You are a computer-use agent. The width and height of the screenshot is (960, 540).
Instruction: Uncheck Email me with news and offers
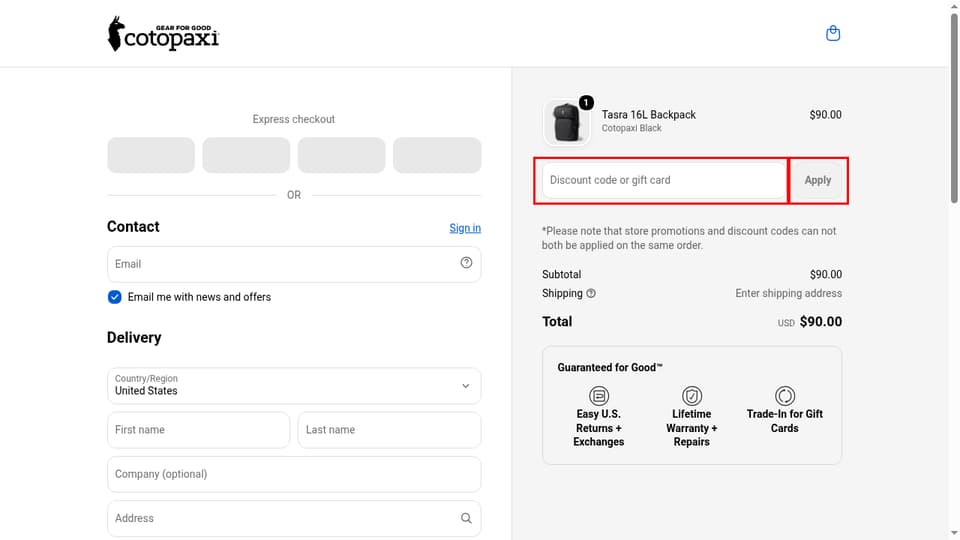114,297
